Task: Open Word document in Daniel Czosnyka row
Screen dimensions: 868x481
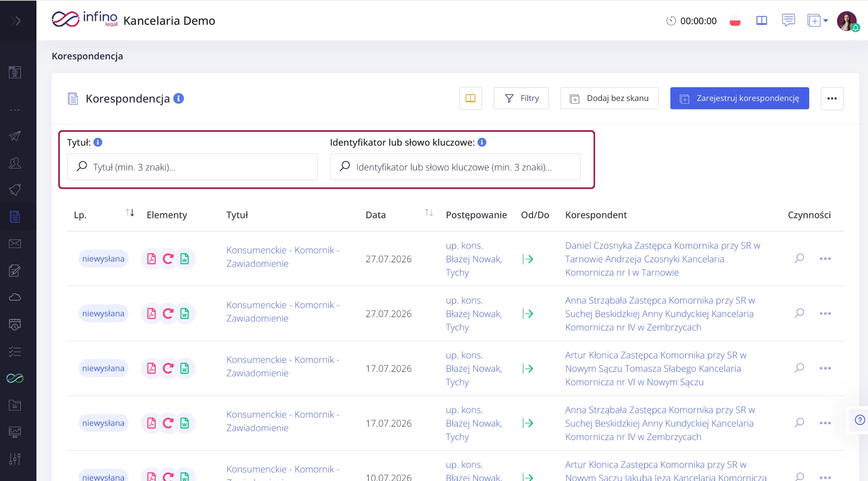Action: (x=185, y=259)
